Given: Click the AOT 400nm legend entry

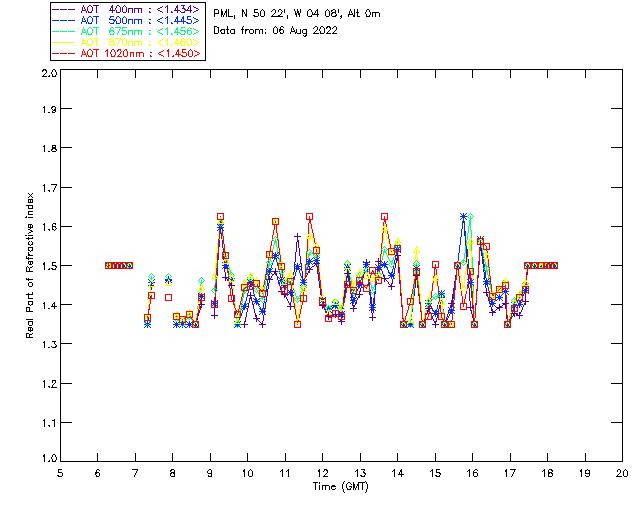Looking at the screenshot, I should 127,9.
